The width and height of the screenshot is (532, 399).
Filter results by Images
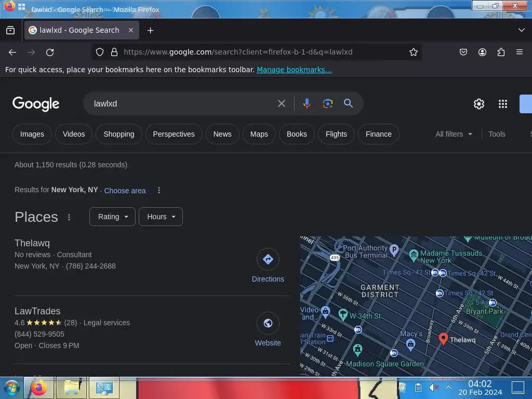[32, 134]
